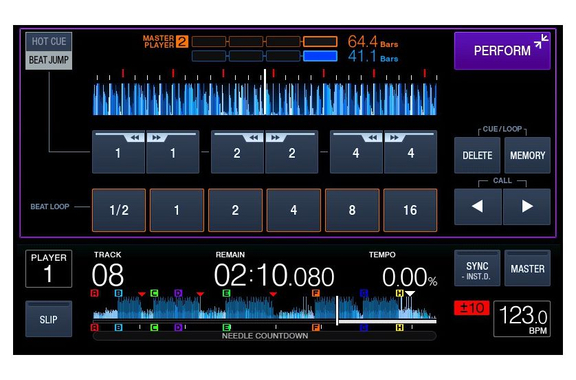Viewport: 576px width, 380px height.
Task: Select hot cue H marker below overview waveform
Action: coord(400,327)
